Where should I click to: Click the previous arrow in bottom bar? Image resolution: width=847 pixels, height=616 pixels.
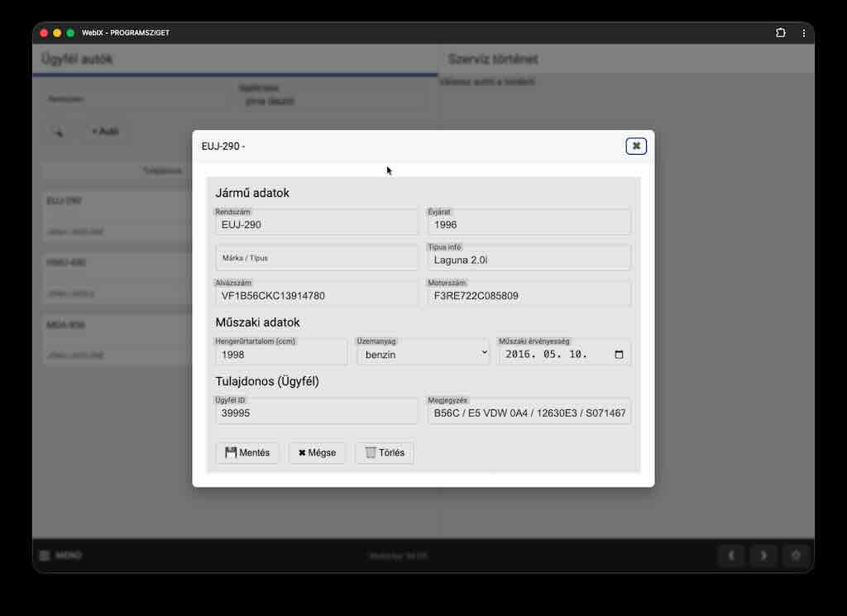tap(730, 556)
